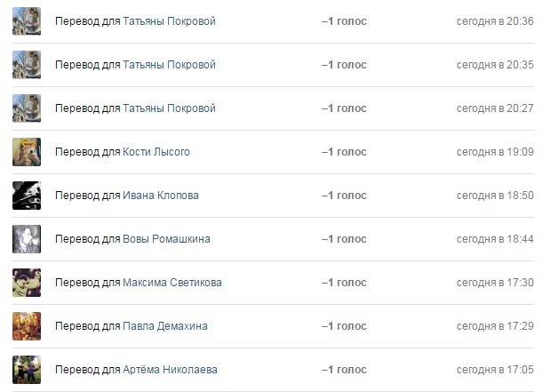This screenshot has width=551, height=392.
Task: Click Татьяны Покровой name at 20:35
Action: (169, 65)
